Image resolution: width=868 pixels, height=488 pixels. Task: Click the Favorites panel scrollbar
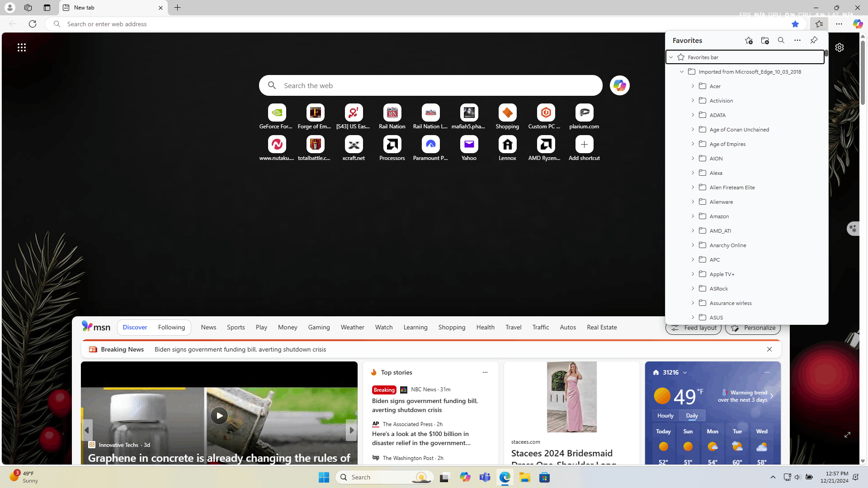coord(826,53)
